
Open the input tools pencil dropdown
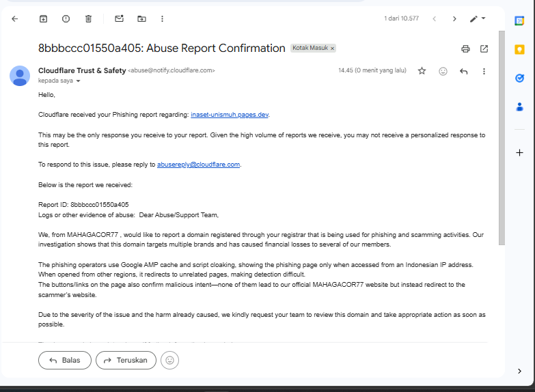click(478, 19)
